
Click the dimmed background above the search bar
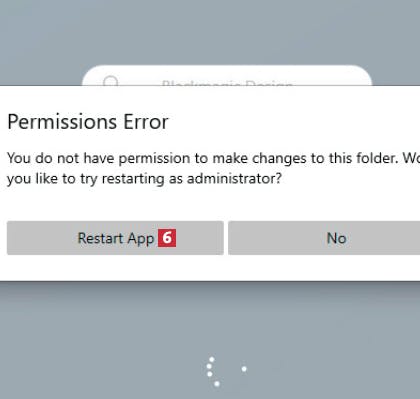(x=210, y=32)
